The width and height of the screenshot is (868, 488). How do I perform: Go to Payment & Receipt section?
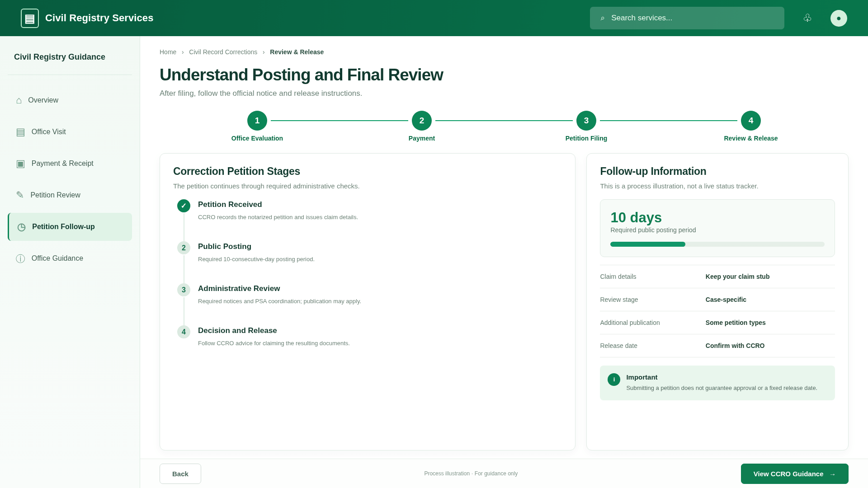(x=70, y=164)
